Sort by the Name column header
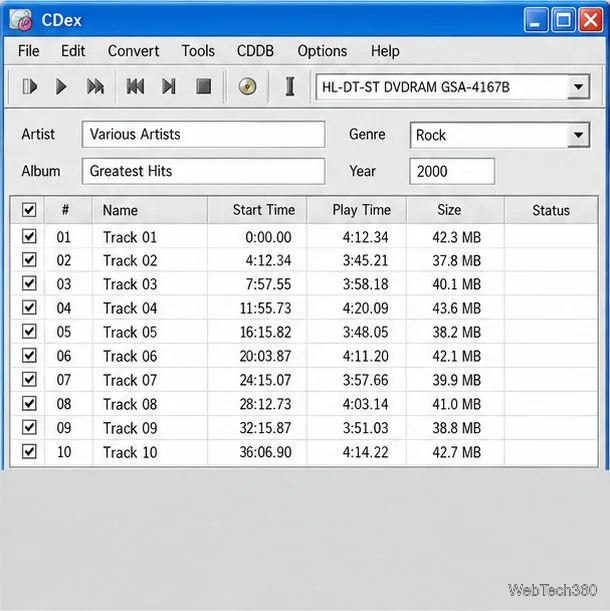 click(x=150, y=210)
